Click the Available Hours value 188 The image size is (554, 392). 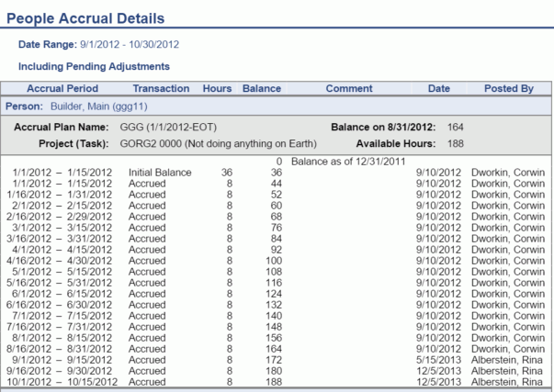click(x=457, y=144)
